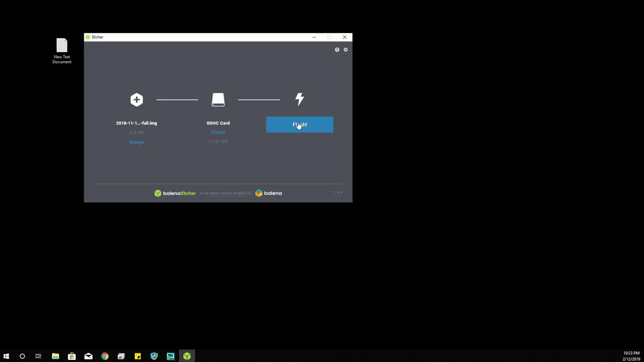The image size is (644, 362).
Task: Open Sticky Notes from taskbar
Action: pyautogui.click(x=137, y=356)
